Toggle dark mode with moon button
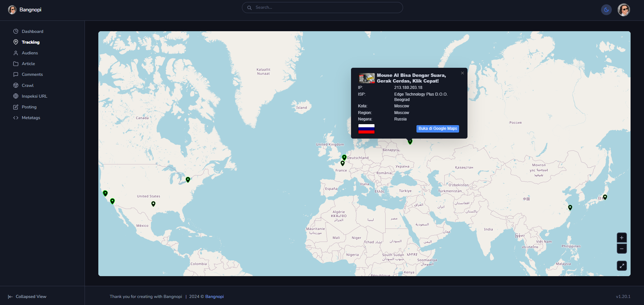The height and width of the screenshot is (305, 644). pos(606,10)
